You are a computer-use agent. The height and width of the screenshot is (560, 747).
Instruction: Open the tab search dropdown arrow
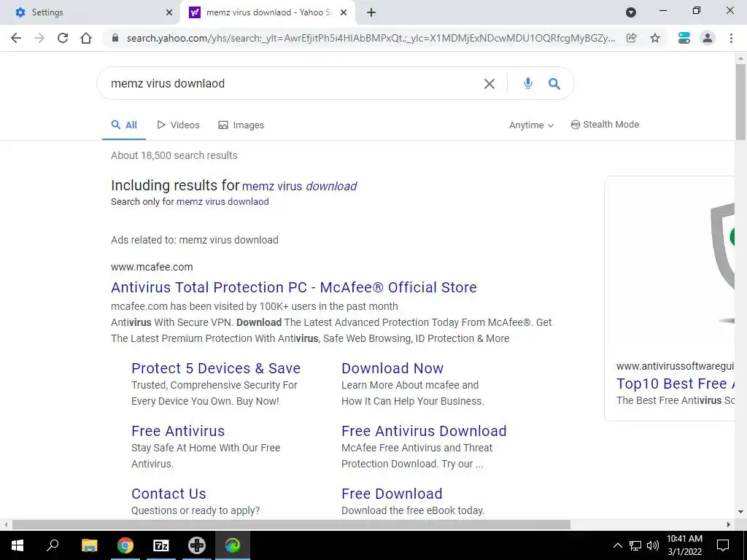point(631,12)
